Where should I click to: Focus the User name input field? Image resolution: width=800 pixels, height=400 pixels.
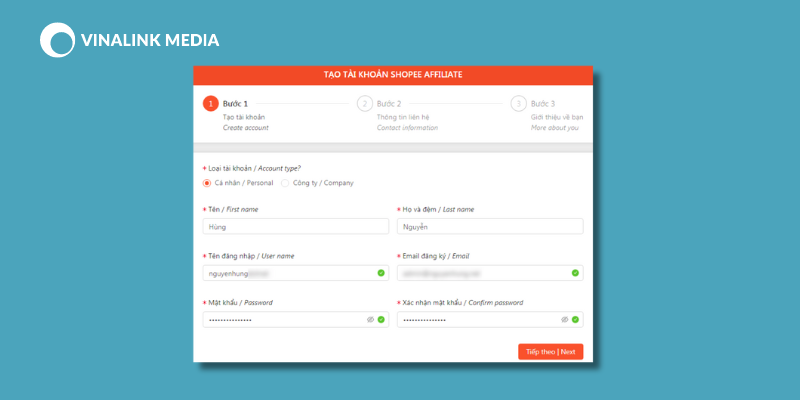pyautogui.click(x=295, y=273)
